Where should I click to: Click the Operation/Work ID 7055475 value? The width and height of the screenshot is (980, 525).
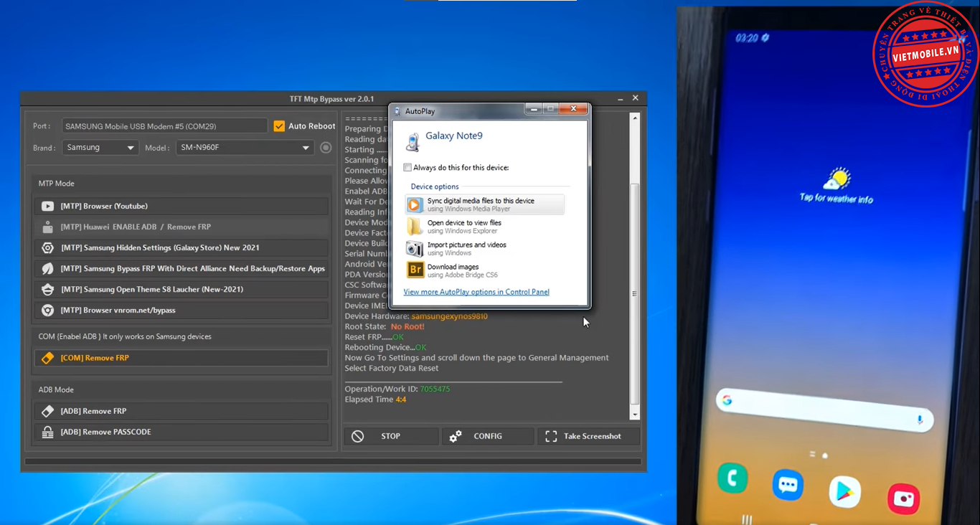click(x=435, y=389)
